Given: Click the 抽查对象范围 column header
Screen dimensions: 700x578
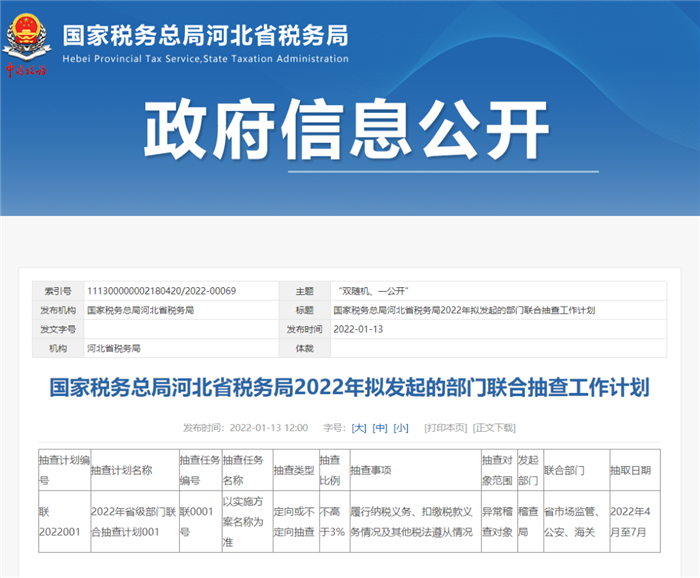Looking at the screenshot, I should coord(499,470).
